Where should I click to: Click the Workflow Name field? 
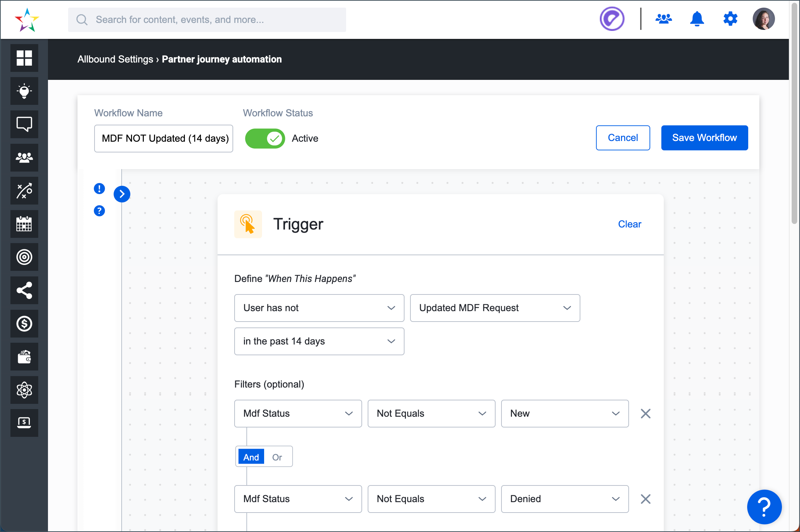(x=163, y=139)
